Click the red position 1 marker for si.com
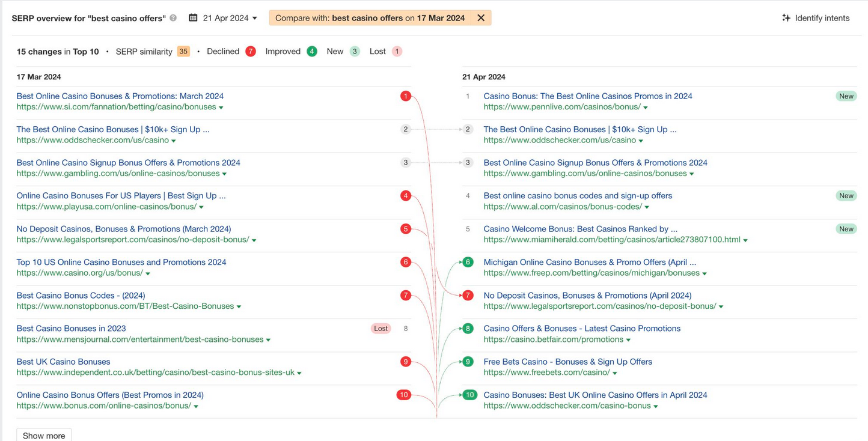 click(406, 96)
